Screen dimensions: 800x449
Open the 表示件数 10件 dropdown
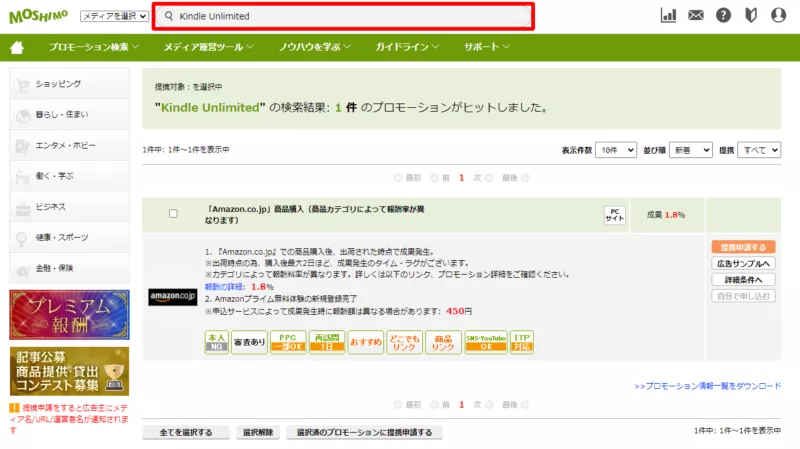click(x=616, y=150)
